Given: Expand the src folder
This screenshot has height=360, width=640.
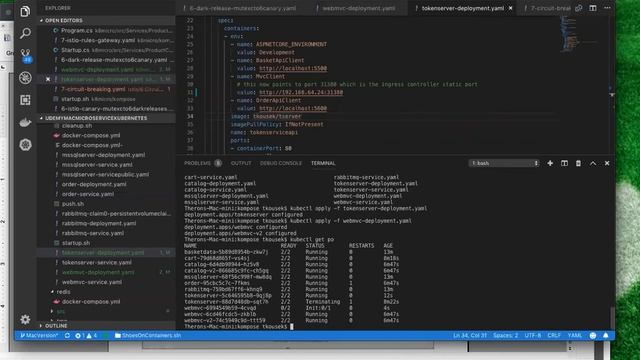Looking at the screenshot, I should tap(61, 311).
